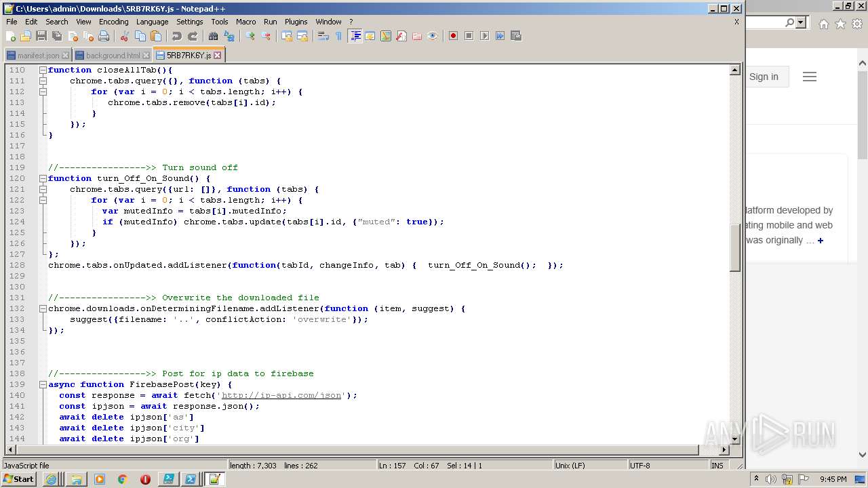Click the Close All toolbar icon
Image resolution: width=868 pixels, height=488 pixels.
88,36
